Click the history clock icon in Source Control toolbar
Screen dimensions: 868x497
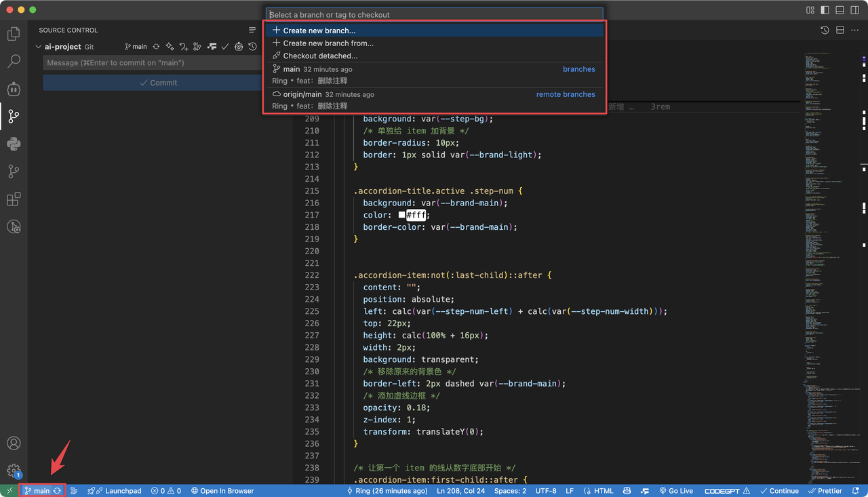[x=252, y=47]
